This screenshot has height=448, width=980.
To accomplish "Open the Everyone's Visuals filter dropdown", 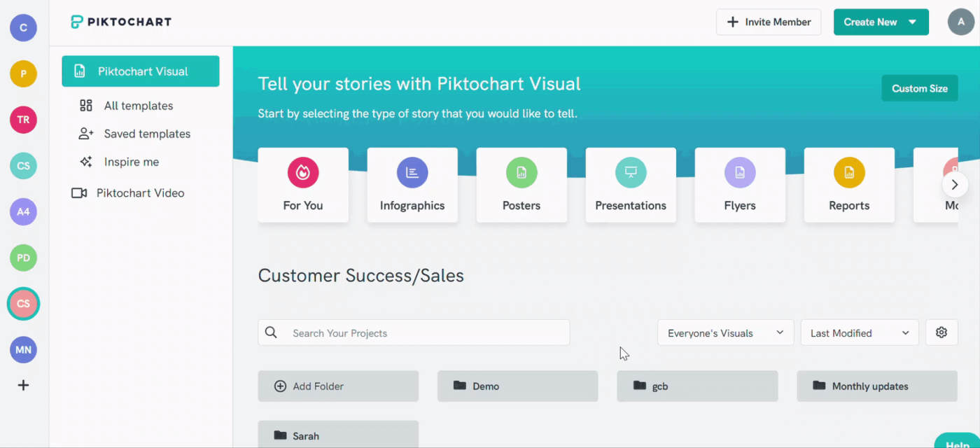I will pyautogui.click(x=725, y=332).
